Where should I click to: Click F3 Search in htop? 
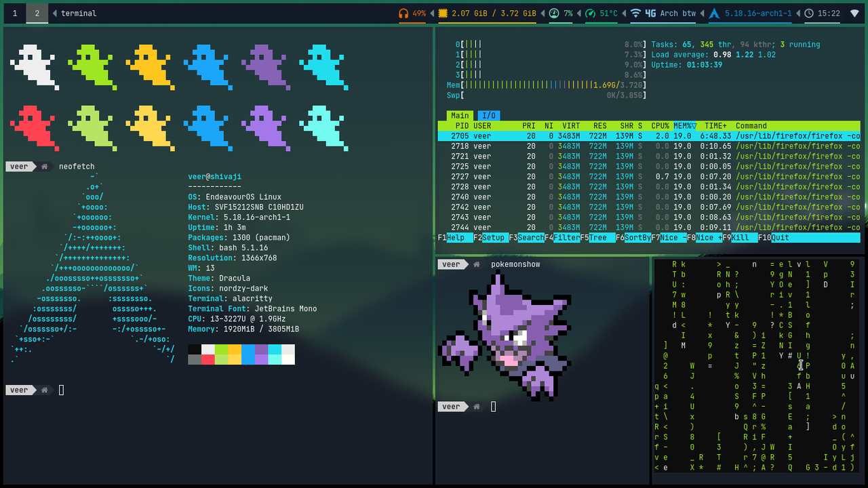pyautogui.click(x=527, y=238)
